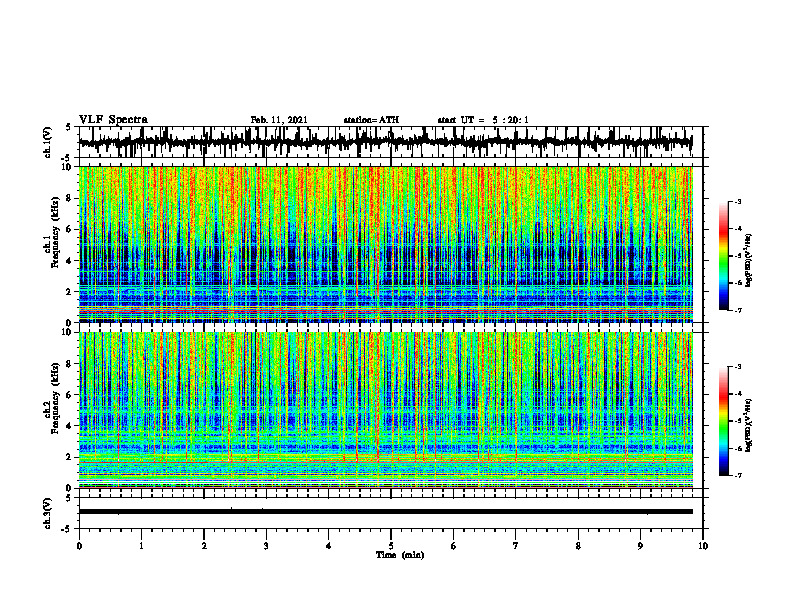Click the "-3" label on ch.1 colorbar
Screen dimensions: 792x612
click(x=738, y=201)
